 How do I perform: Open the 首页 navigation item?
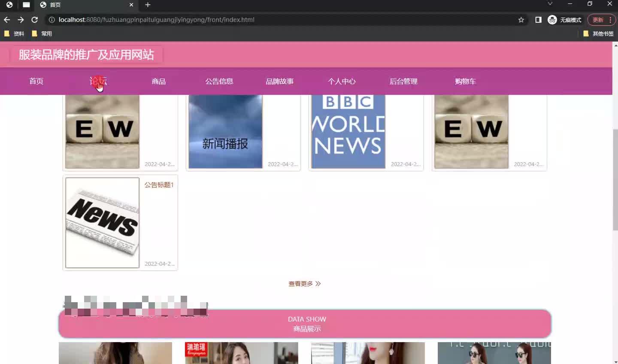[36, 81]
